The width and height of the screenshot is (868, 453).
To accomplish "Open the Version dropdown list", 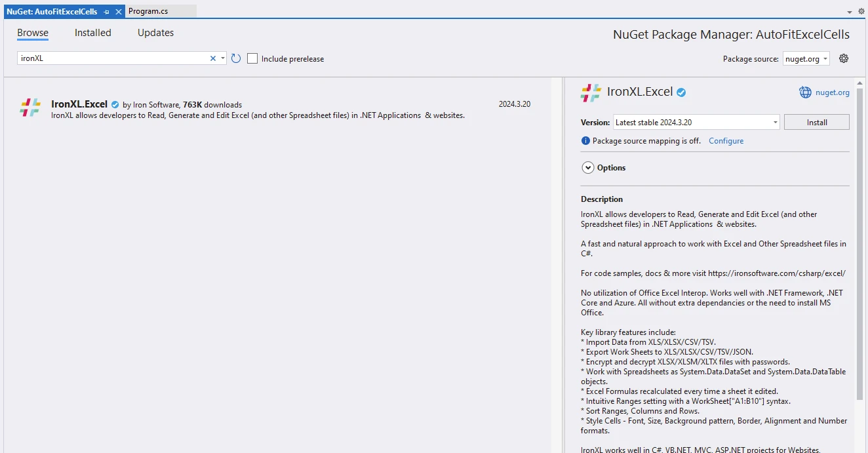I will (x=776, y=123).
